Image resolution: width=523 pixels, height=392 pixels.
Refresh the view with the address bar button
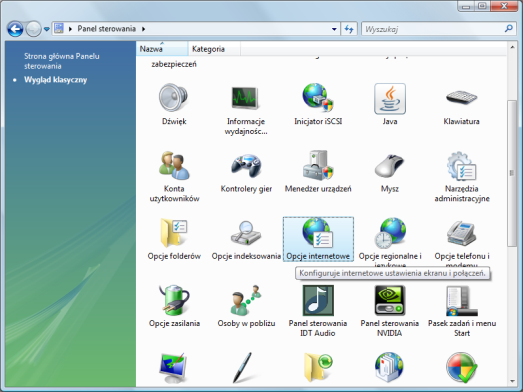click(x=349, y=29)
